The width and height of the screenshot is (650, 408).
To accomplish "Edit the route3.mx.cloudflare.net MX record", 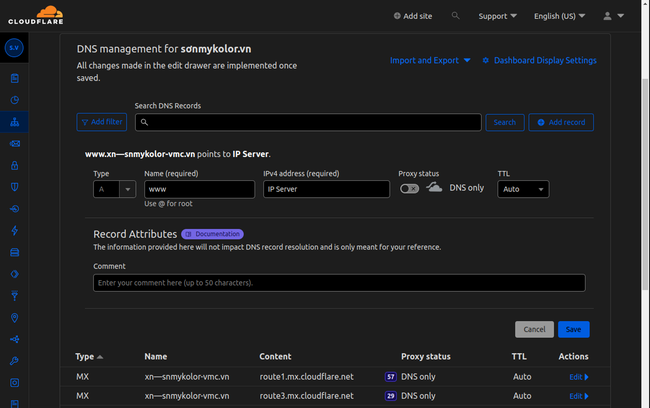I will point(578,396).
